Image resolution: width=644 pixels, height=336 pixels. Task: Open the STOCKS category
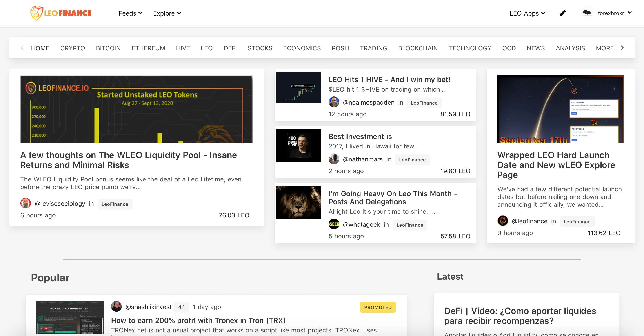[260, 48]
